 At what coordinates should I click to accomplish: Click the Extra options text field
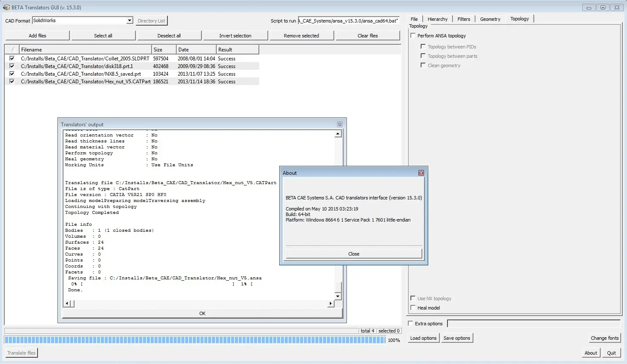click(x=534, y=324)
